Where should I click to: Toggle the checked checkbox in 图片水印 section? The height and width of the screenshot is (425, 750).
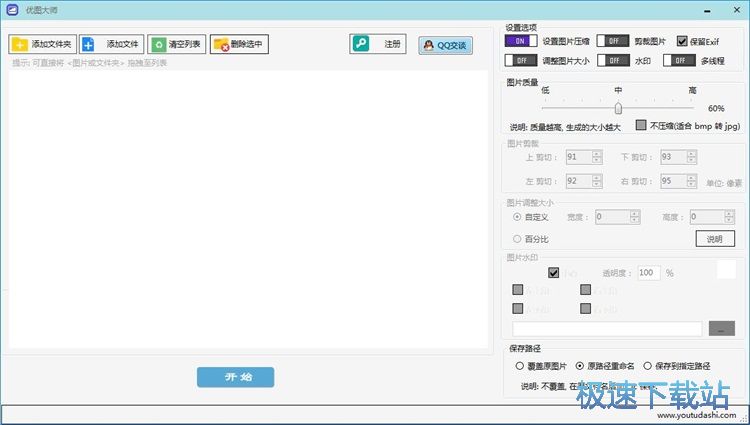pos(553,272)
